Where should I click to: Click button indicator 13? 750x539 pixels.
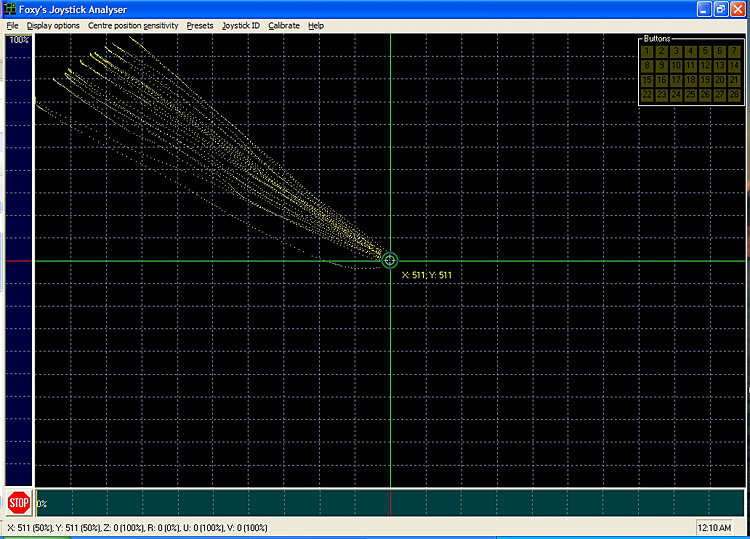click(720, 66)
